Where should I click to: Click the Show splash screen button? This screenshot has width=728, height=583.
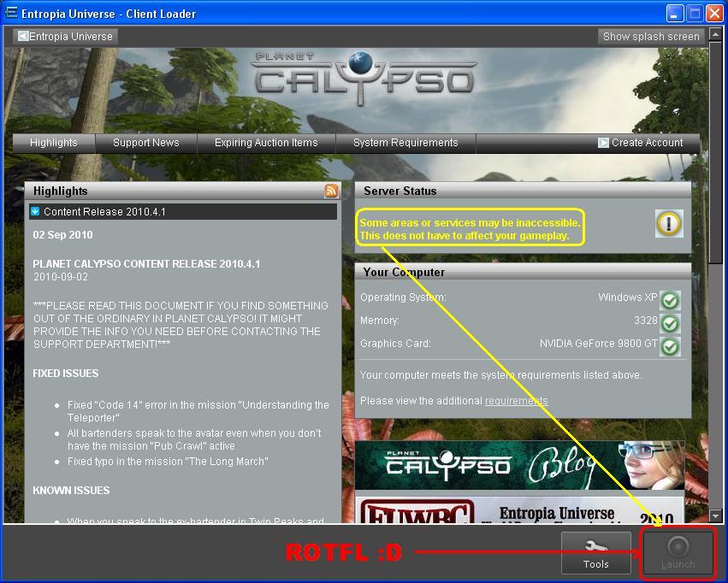[x=651, y=37]
